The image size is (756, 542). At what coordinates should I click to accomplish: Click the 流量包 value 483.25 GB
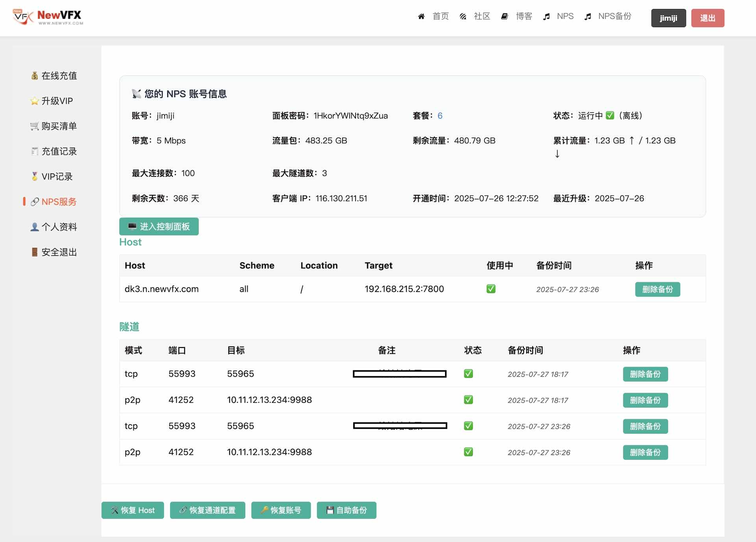(x=326, y=141)
